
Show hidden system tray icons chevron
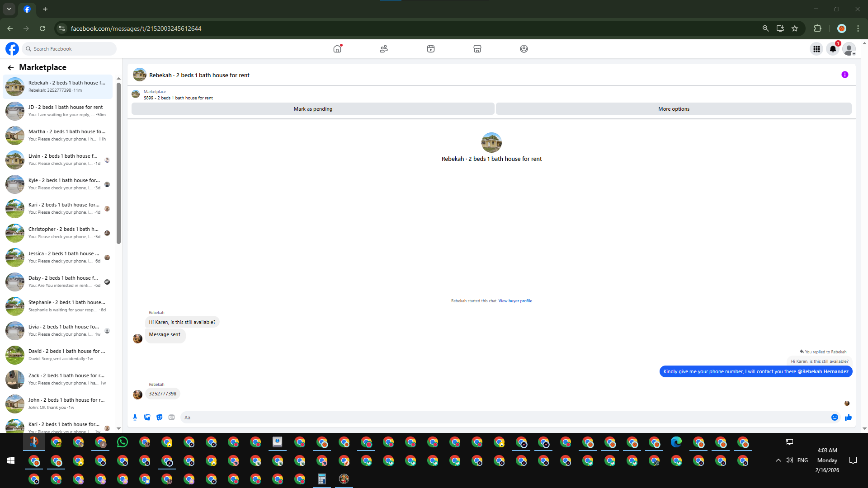[x=778, y=460]
